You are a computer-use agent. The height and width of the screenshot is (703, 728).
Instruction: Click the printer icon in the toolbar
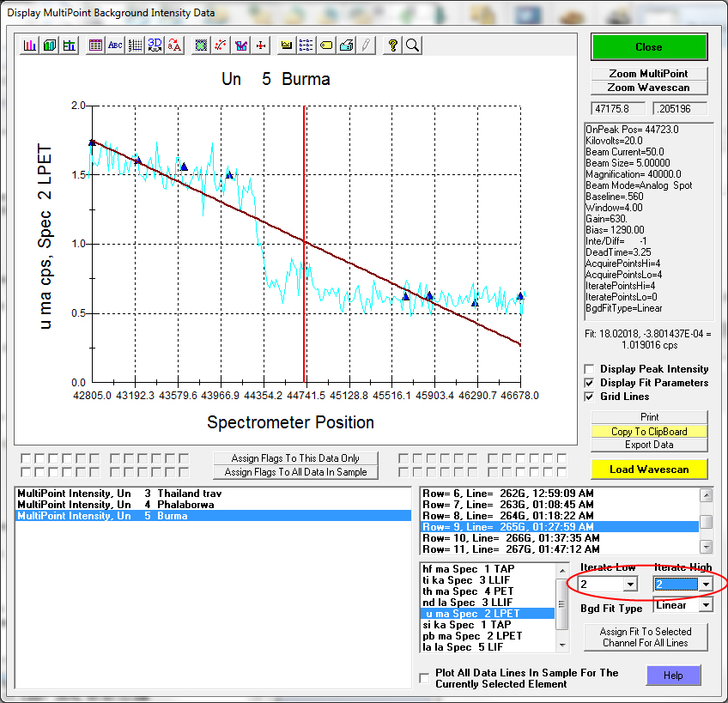[346, 45]
